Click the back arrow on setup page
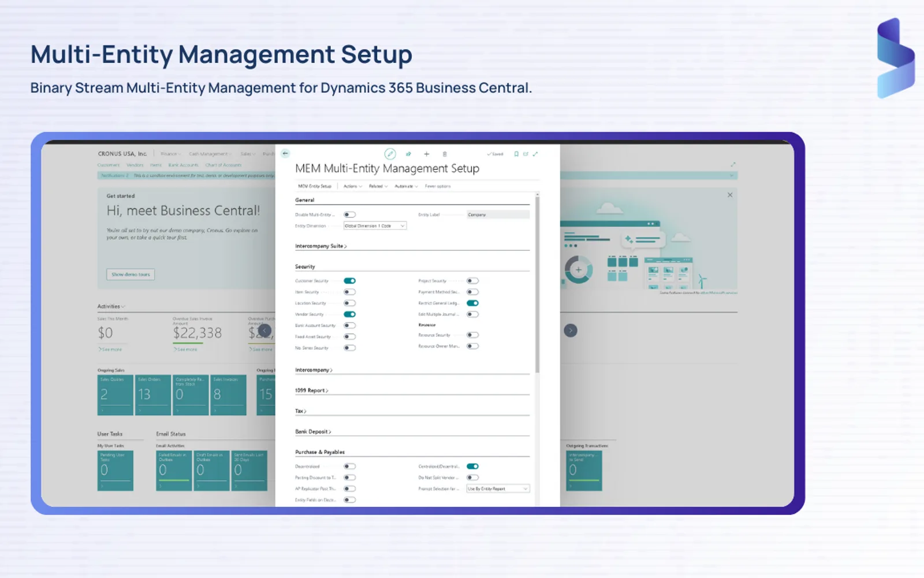The width and height of the screenshot is (924, 578). 285,154
